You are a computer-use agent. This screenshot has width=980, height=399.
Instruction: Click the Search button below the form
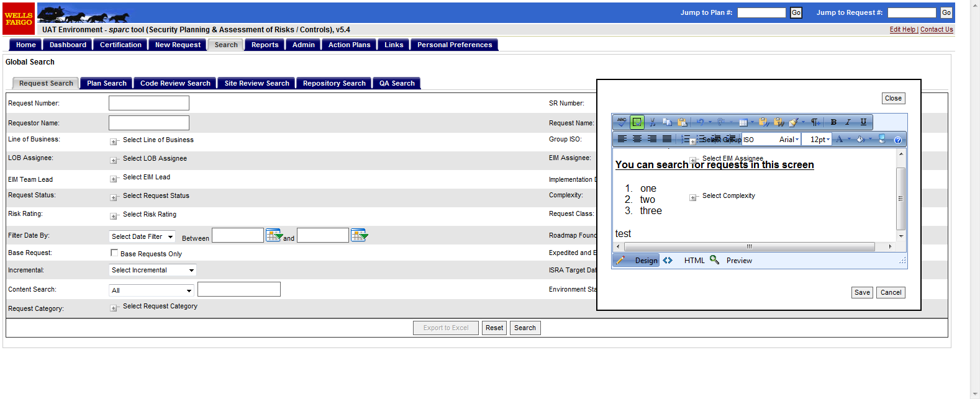525,328
